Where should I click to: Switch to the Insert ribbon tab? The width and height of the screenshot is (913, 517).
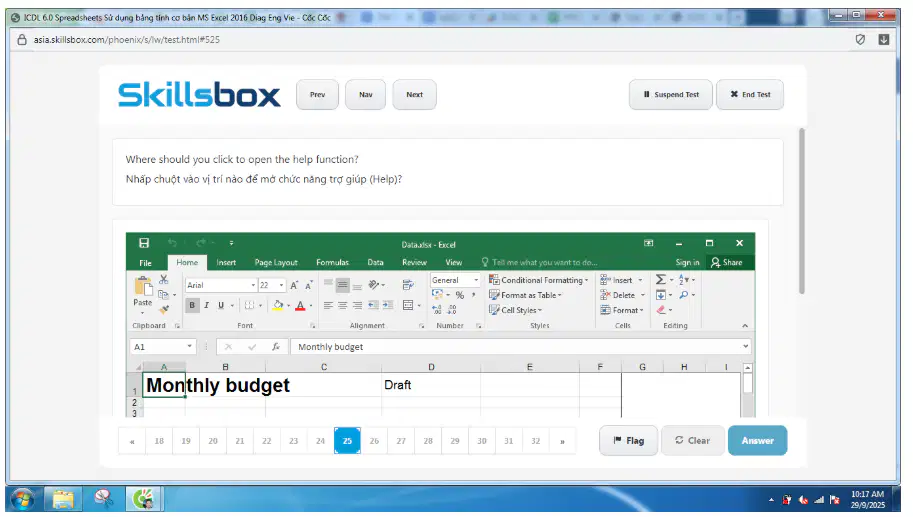[x=226, y=263]
